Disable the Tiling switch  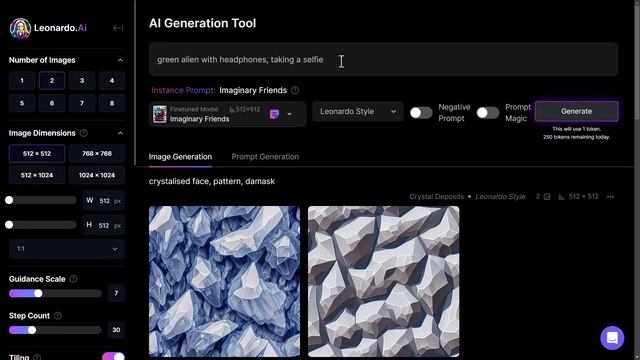pyautogui.click(x=113, y=356)
